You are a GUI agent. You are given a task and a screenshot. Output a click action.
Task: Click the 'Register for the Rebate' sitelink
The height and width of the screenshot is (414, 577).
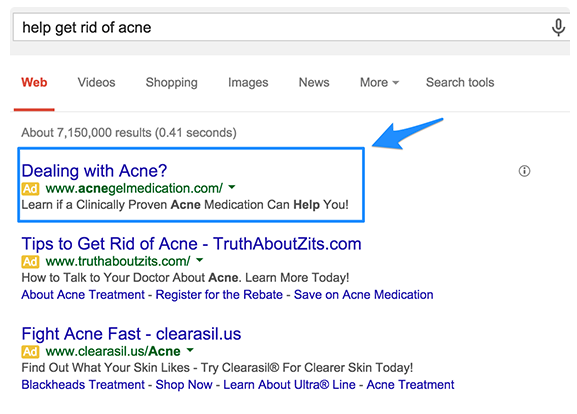(x=219, y=295)
